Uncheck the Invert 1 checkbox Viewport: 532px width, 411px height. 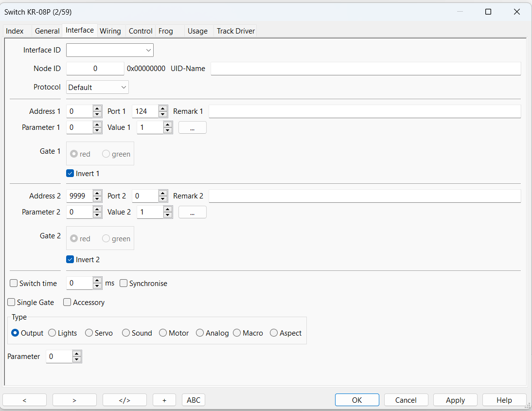pos(71,174)
